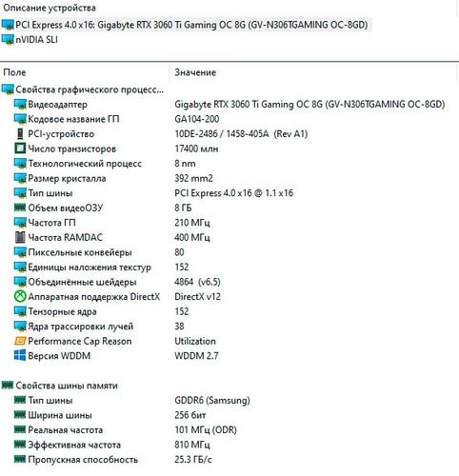Click the Аппаратная поддержка DirectX label
The width and height of the screenshot is (459, 476).
click(x=94, y=297)
